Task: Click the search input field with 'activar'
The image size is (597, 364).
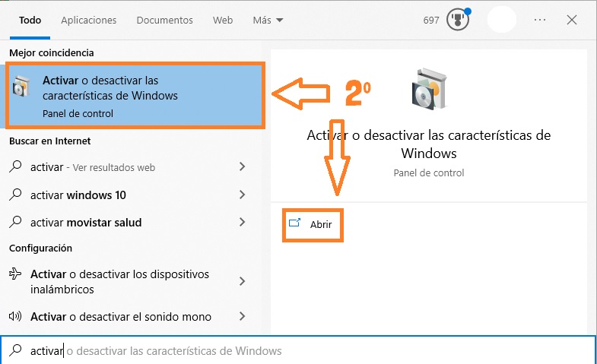Action: point(298,350)
